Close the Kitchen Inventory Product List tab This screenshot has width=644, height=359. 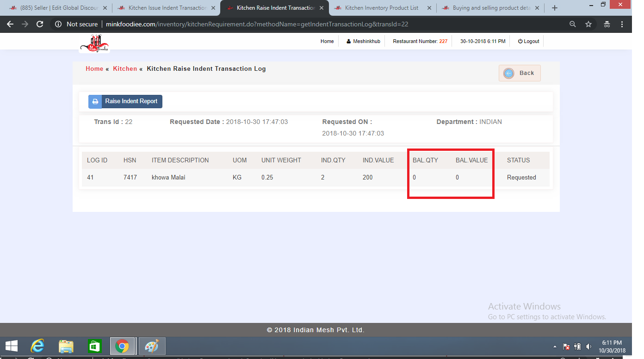pyautogui.click(x=429, y=8)
